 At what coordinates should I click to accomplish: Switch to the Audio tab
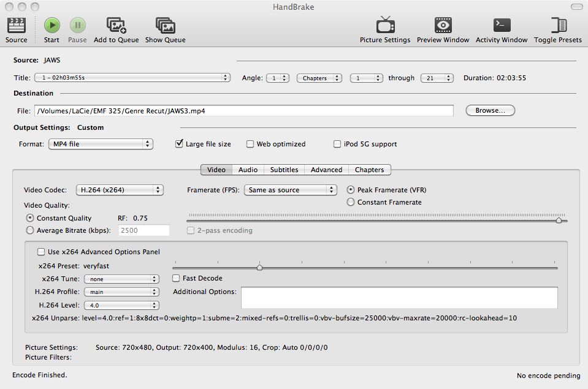point(248,170)
